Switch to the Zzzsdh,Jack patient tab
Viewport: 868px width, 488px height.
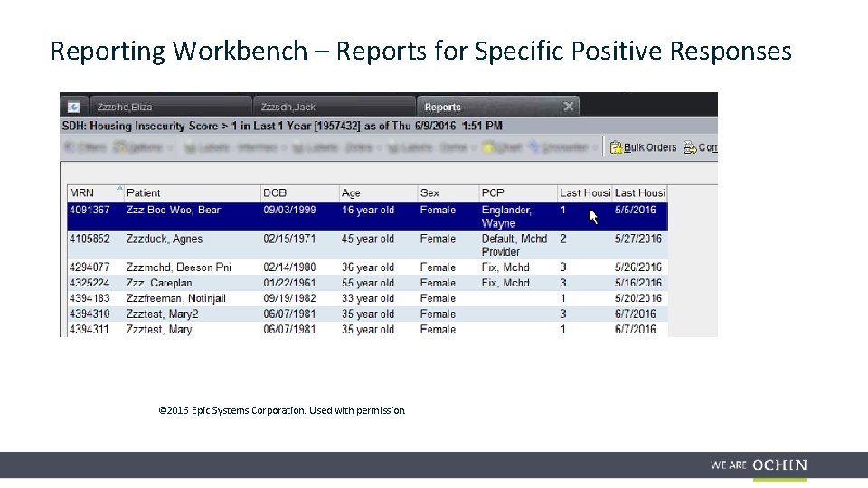click(335, 107)
